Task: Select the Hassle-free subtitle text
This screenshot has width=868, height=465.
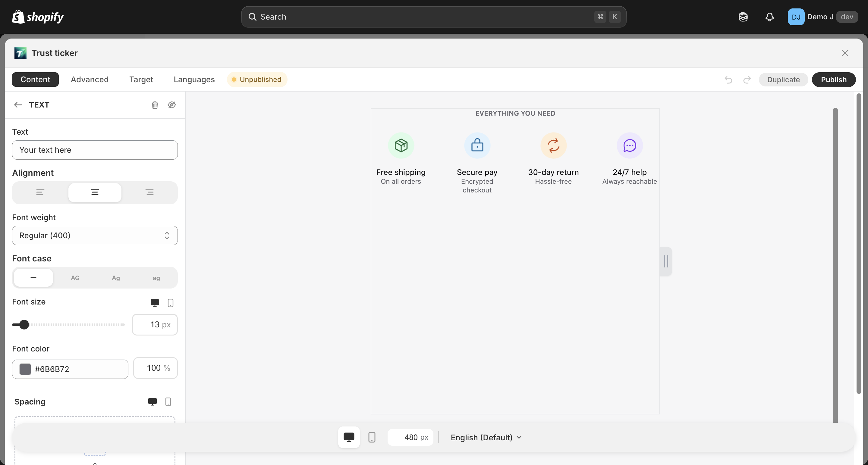Action: pyautogui.click(x=553, y=182)
